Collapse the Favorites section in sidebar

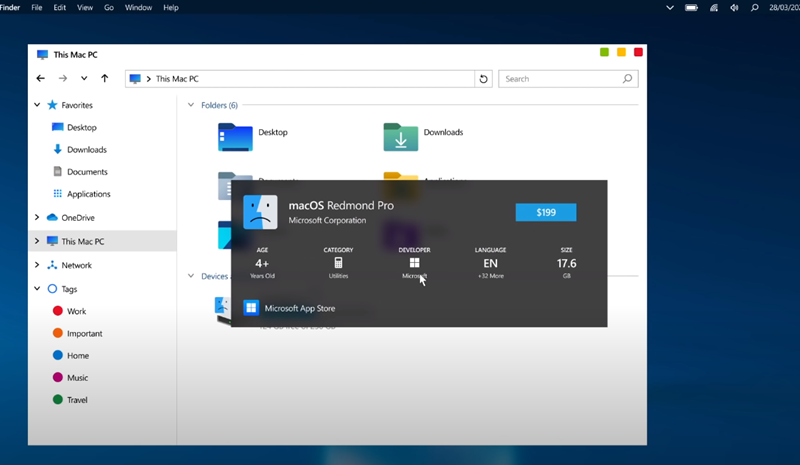37,104
